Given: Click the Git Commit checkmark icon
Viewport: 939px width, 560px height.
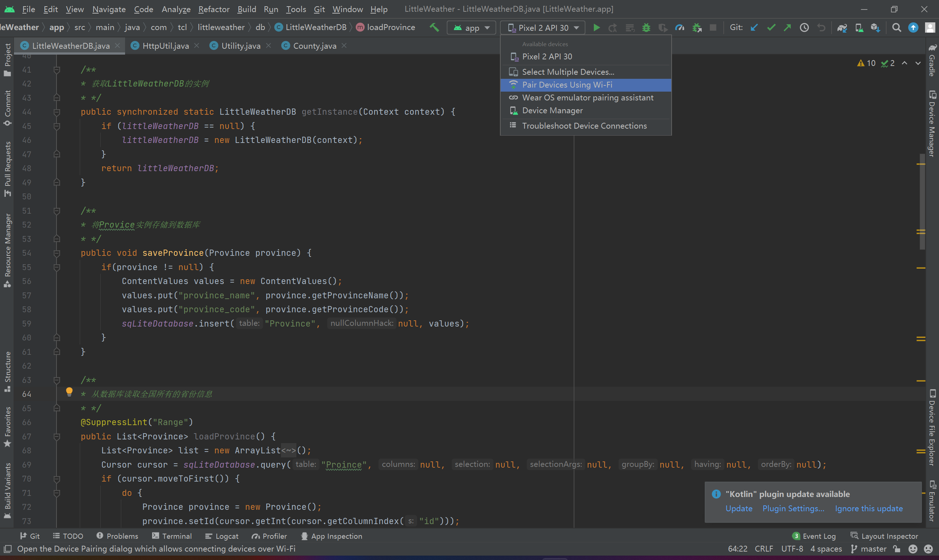Looking at the screenshot, I should [771, 27].
